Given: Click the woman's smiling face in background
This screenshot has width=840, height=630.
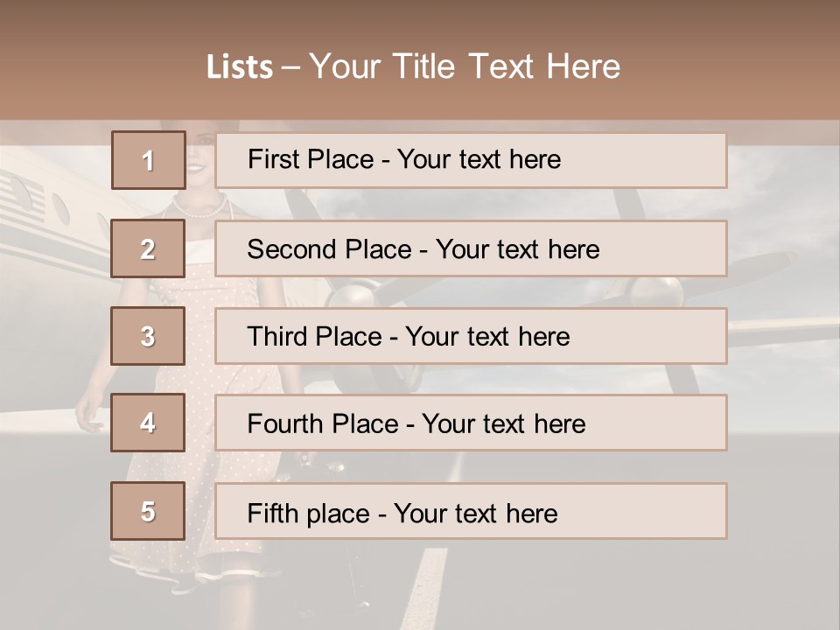Looking at the screenshot, I should point(198,162).
